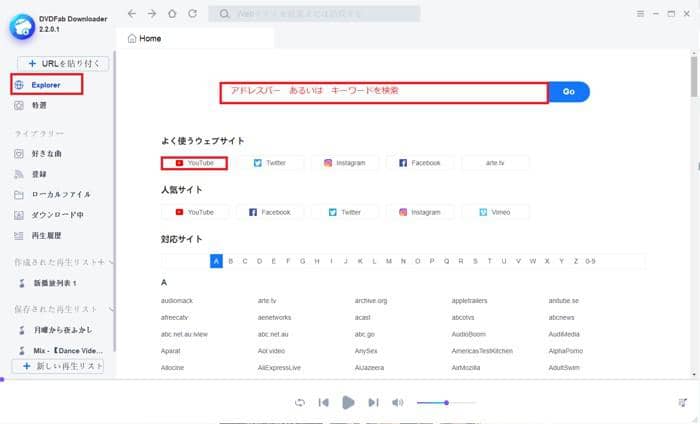
Task: Open Facebook under 人気サイト
Action: 270,212
